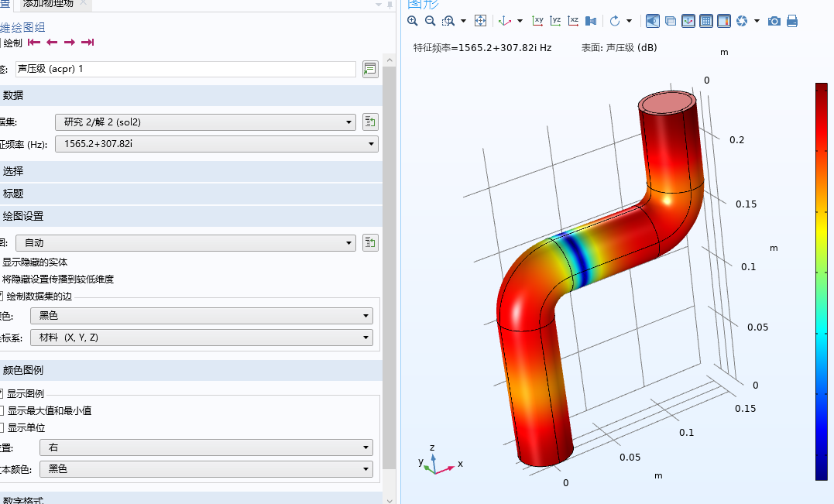The height and width of the screenshot is (504, 834).
Task: Toggle transparency of the pipe geometry
Action: (671, 21)
